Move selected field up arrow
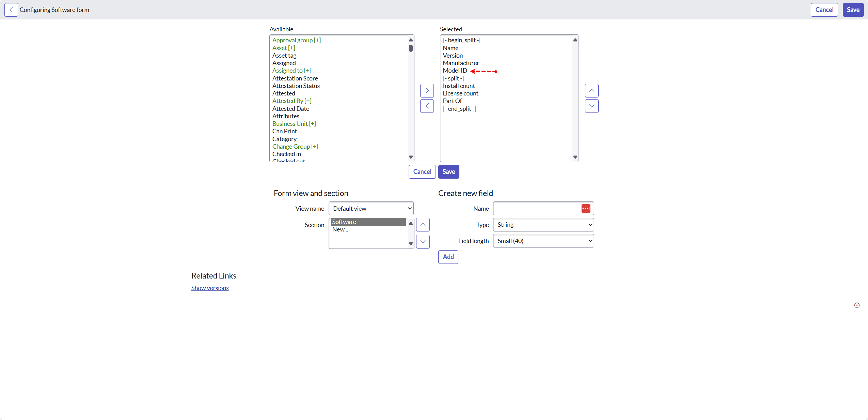 tap(591, 91)
